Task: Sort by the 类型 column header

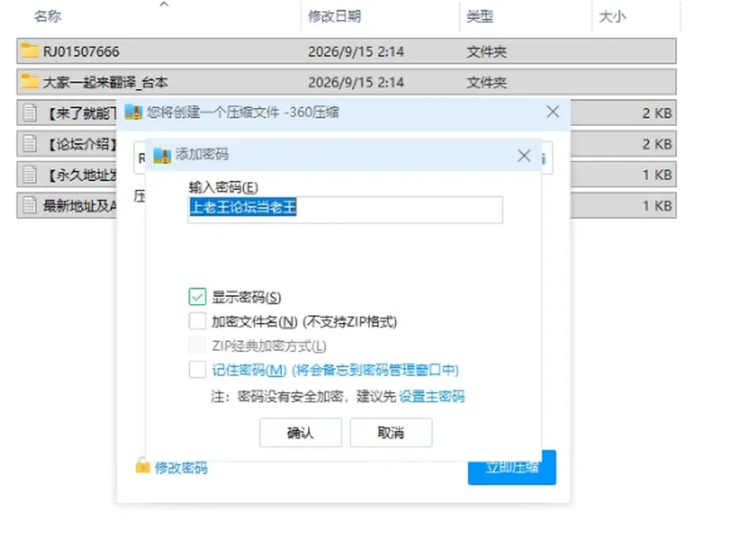Action: click(x=480, y=17)
